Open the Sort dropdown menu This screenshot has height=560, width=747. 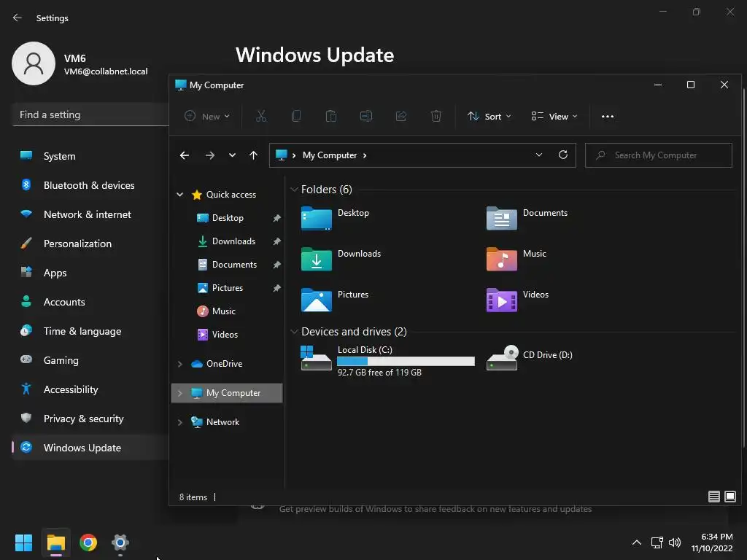(489, 116)
